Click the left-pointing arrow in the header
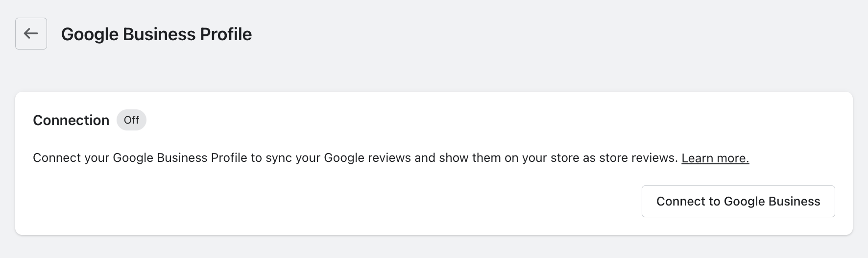868x258 pixels. pos(31,33)
